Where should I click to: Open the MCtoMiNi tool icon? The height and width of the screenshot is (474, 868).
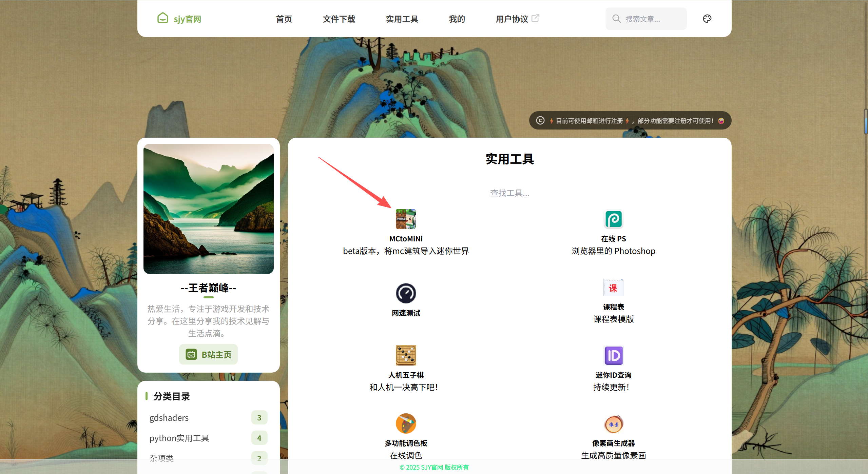[x=406, y=219]
